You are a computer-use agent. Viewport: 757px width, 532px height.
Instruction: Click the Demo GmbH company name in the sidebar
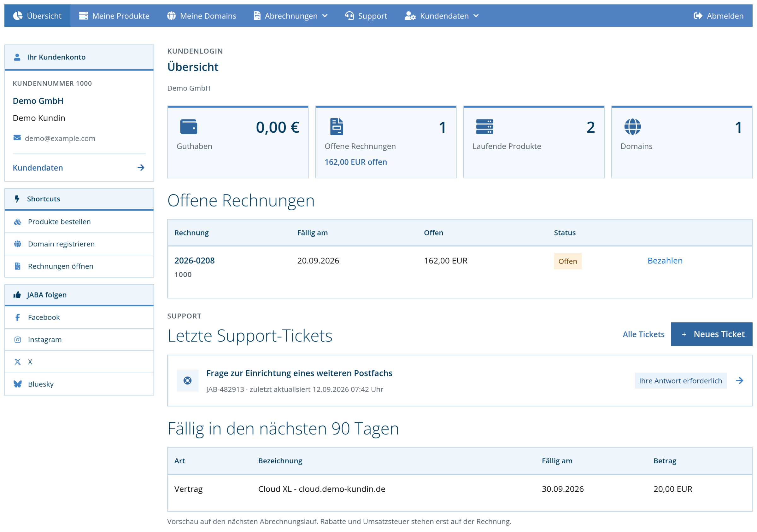pos(38,101)
